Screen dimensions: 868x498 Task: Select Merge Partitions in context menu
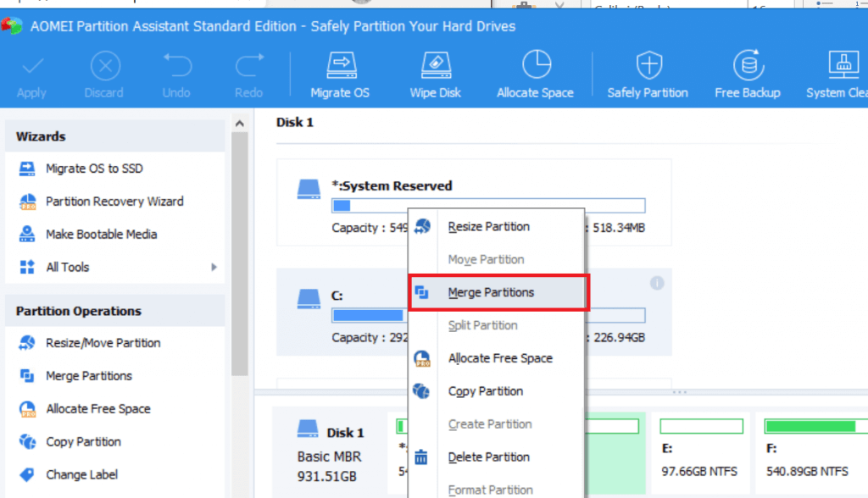[496, 292]
